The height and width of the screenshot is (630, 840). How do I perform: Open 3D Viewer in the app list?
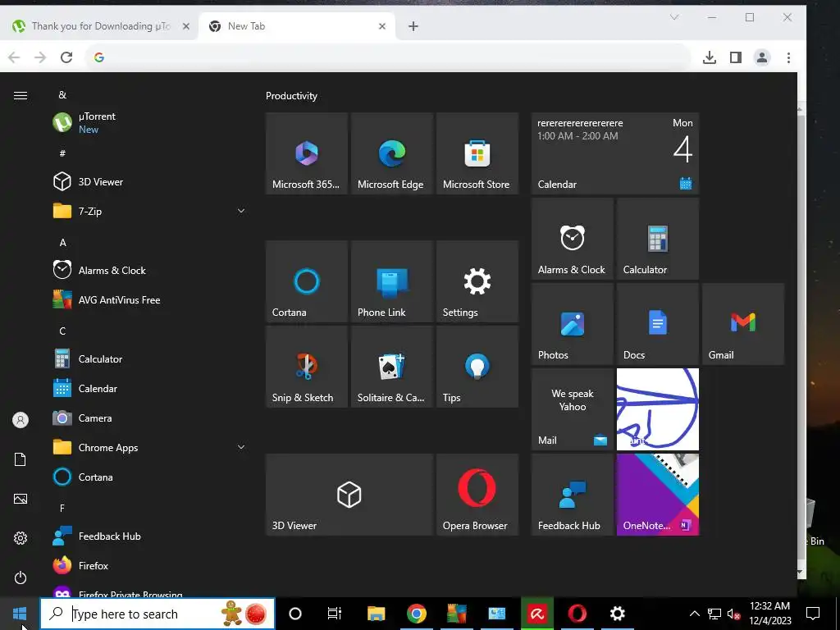click(x=149, y=181)
